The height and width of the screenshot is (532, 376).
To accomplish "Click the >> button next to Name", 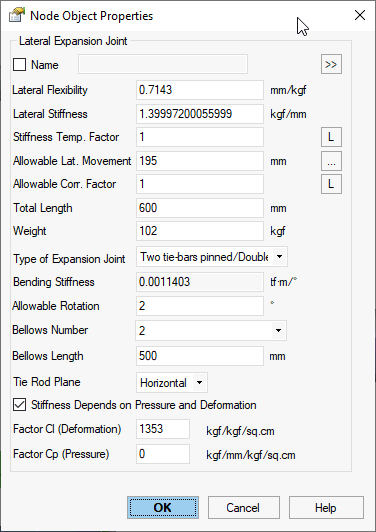I will click(331, 64).
